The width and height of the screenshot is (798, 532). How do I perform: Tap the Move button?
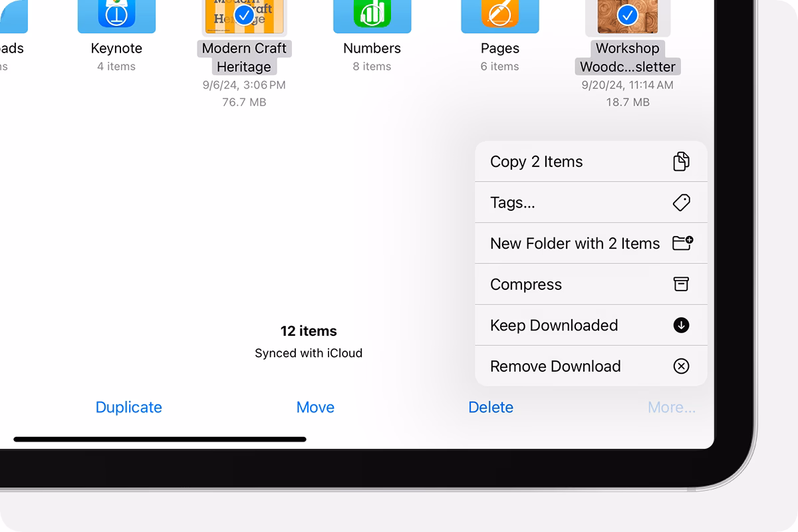[315, 407]
